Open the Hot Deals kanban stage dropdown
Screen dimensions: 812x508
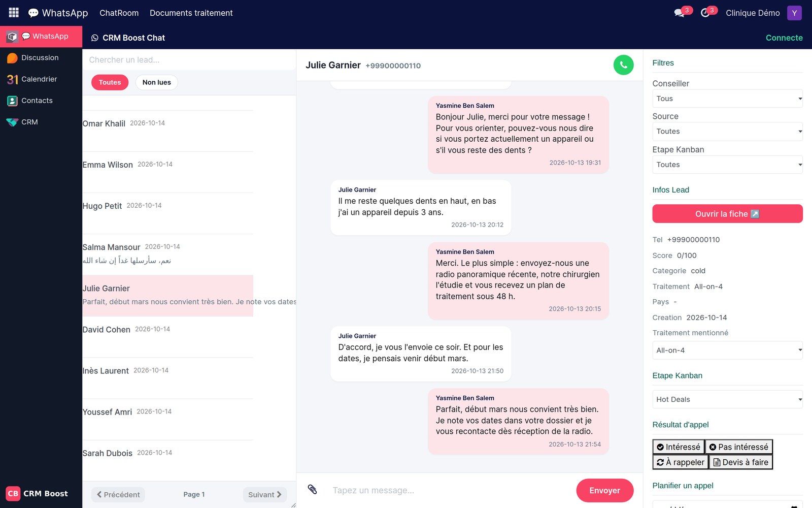point(728,399)
